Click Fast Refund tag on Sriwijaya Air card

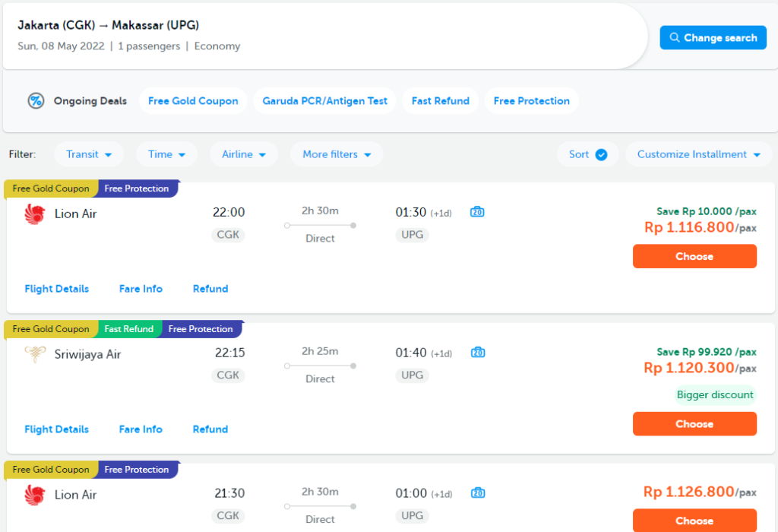(129, 329)
